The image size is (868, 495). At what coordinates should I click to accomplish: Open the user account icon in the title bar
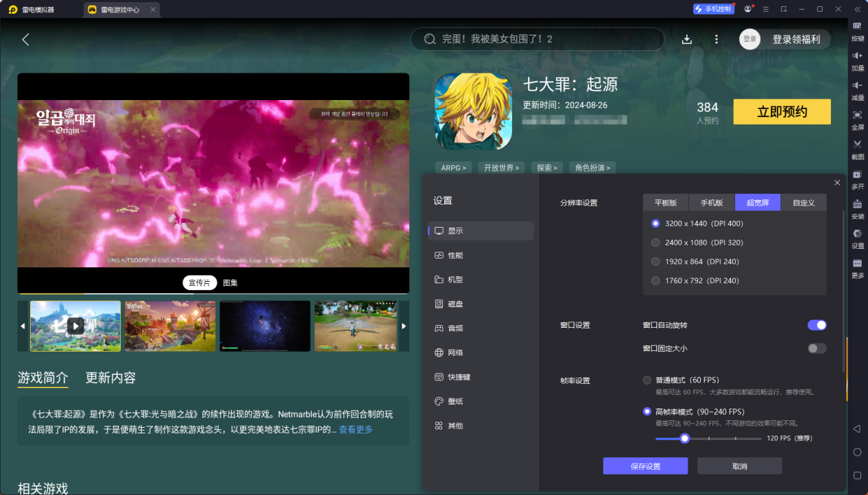748,9
